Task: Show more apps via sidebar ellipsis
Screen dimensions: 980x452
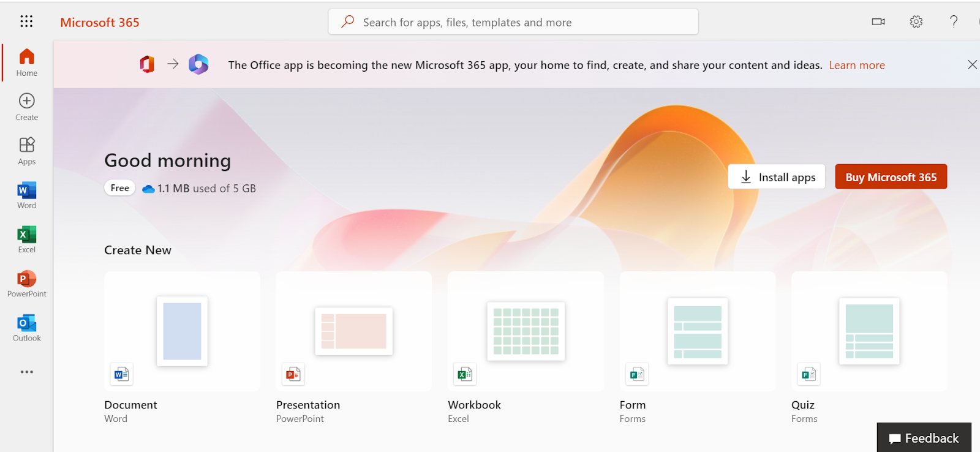Action: pos(26,372)
